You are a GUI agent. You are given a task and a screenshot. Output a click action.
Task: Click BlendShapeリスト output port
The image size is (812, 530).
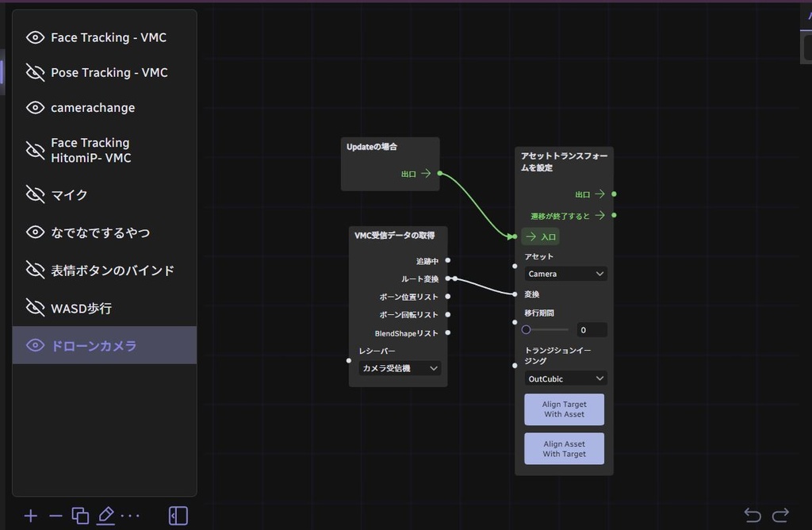448,332
